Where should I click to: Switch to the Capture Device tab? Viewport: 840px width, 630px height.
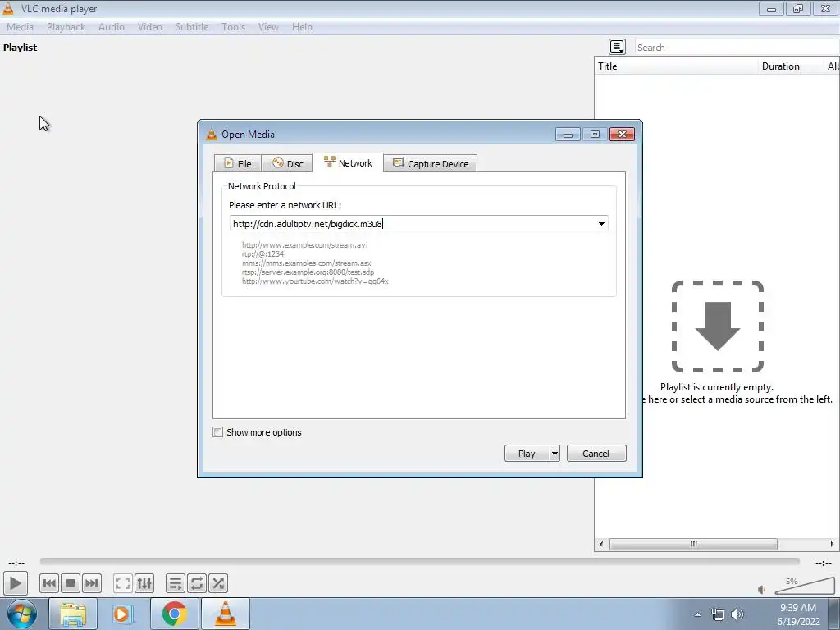pyautogui.click(x=431, y=163)
